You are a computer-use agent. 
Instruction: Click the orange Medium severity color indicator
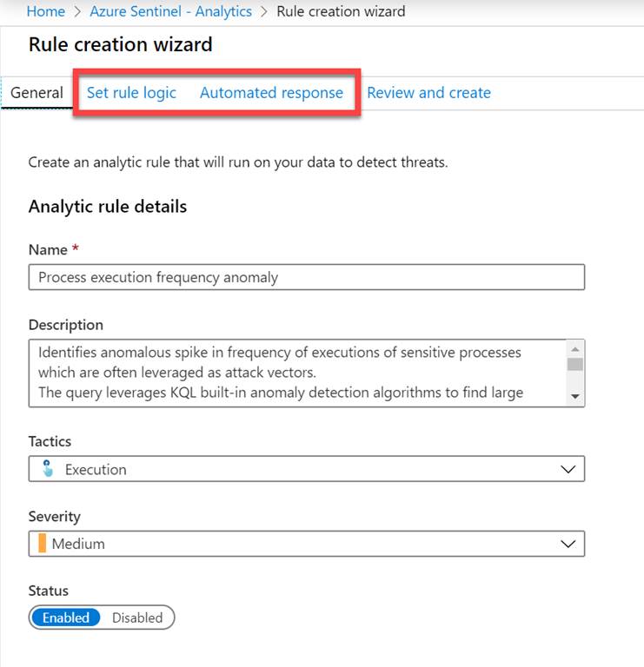(x=42, y=544)
